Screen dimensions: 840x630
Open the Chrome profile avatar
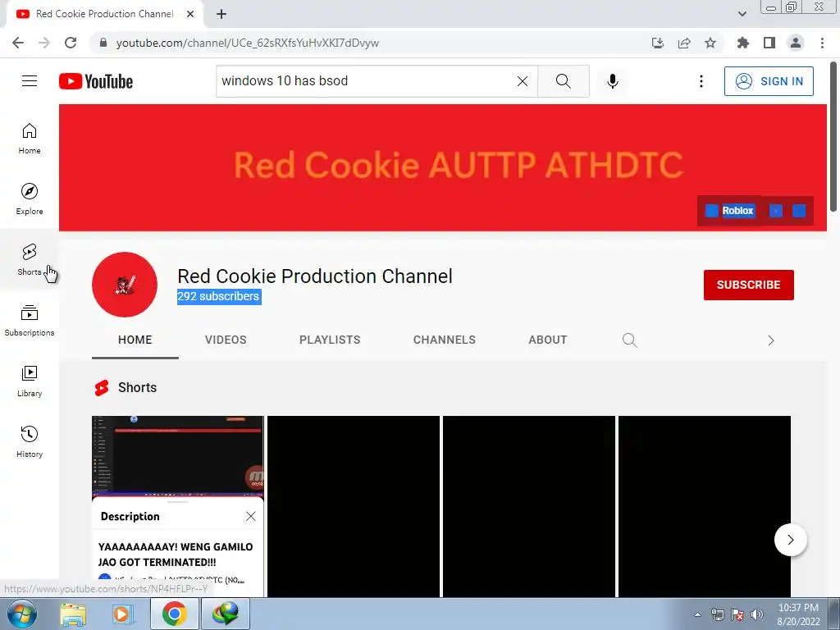[x=796, y=43]
